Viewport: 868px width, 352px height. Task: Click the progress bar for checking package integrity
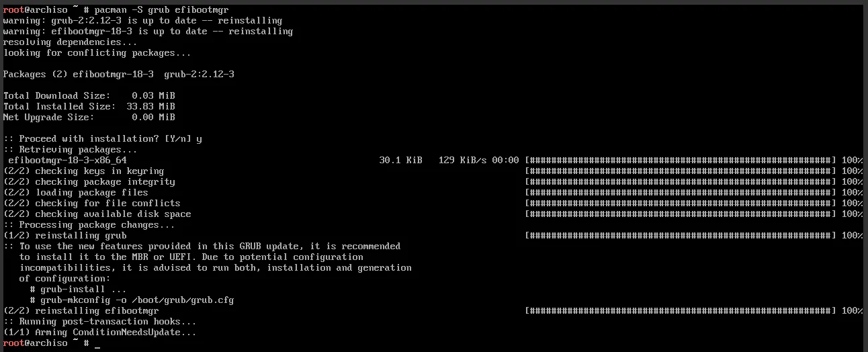tap(680, 182)
